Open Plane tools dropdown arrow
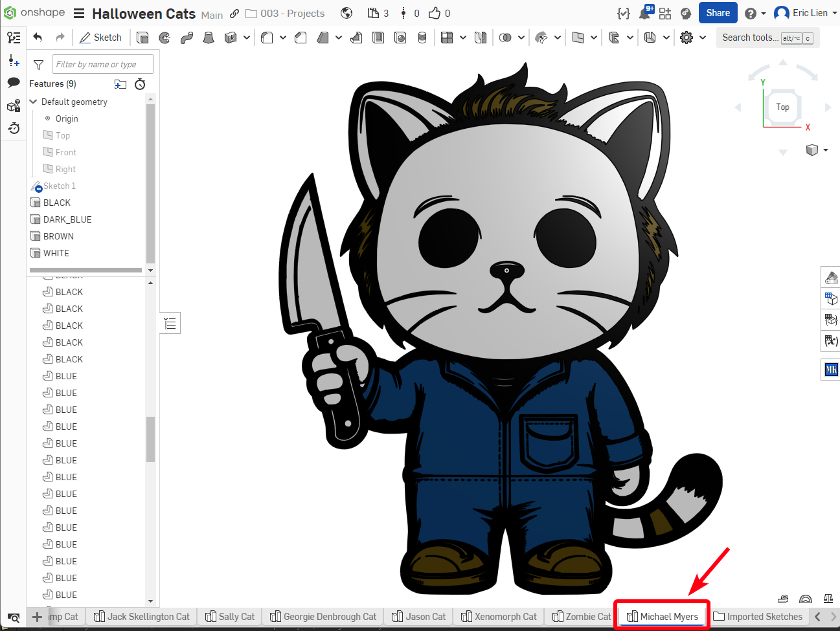Image resolution: width=840 pixels, height=631 pixels. pyautogui.click(x=594, y=38)
